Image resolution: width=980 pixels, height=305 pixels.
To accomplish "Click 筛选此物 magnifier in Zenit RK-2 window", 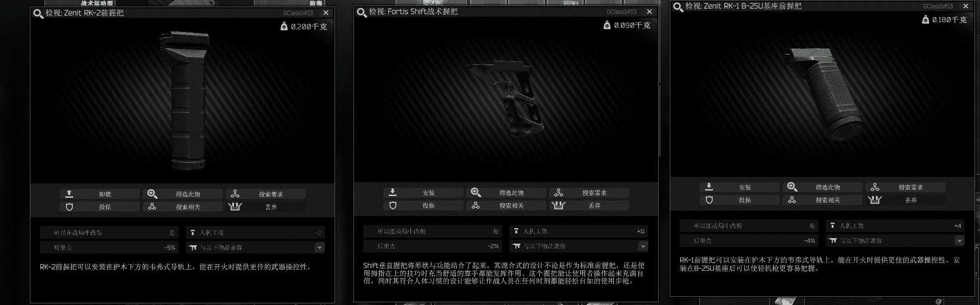I will click(152, 194).
